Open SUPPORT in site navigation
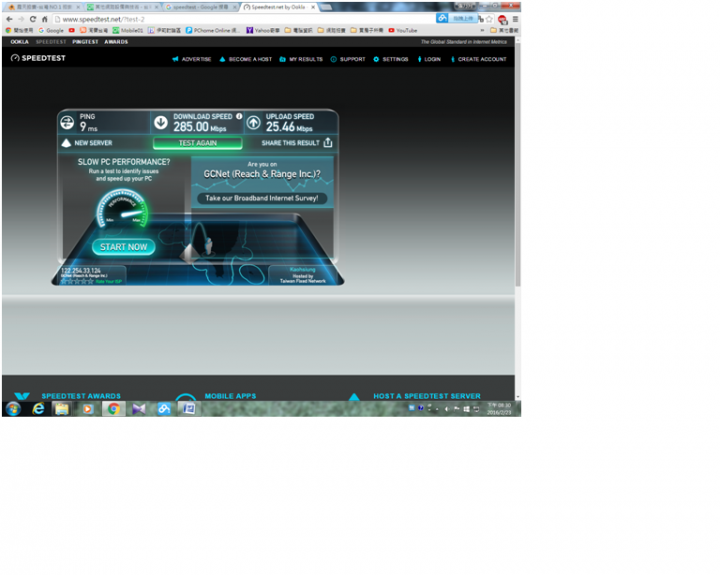The image size is (720, 575). (348, 59)
